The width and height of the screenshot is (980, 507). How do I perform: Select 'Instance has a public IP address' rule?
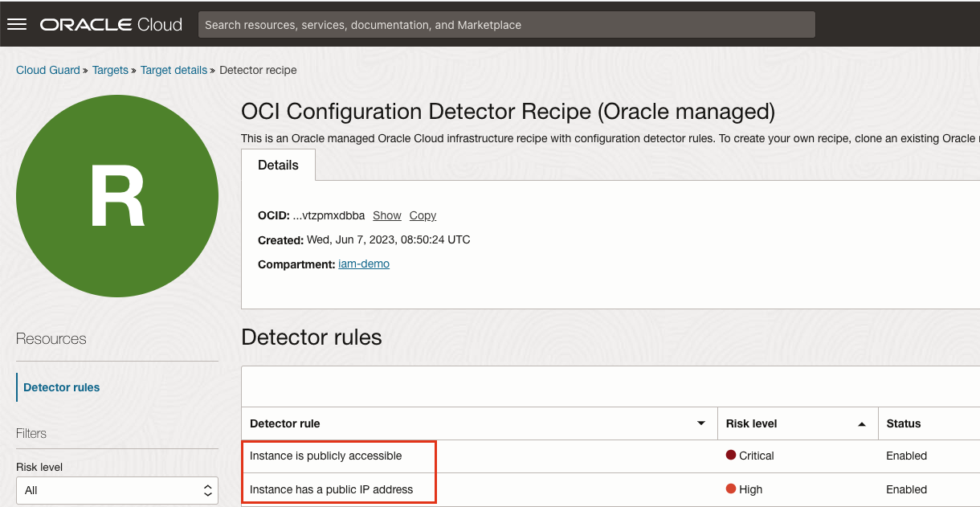click(331, 489)
